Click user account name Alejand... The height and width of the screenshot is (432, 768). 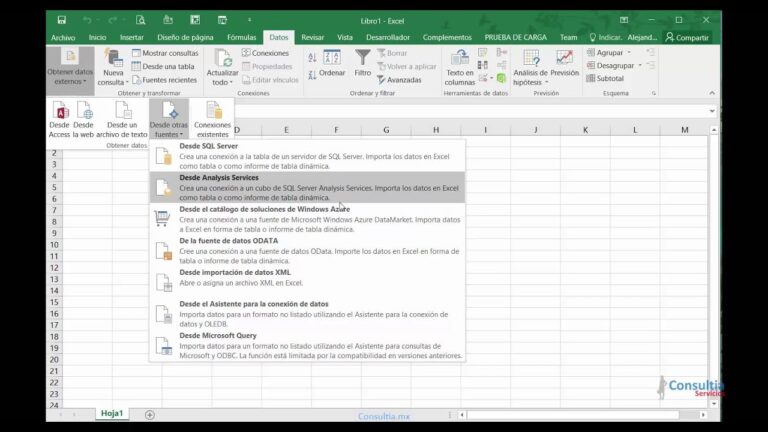point(642,37)
